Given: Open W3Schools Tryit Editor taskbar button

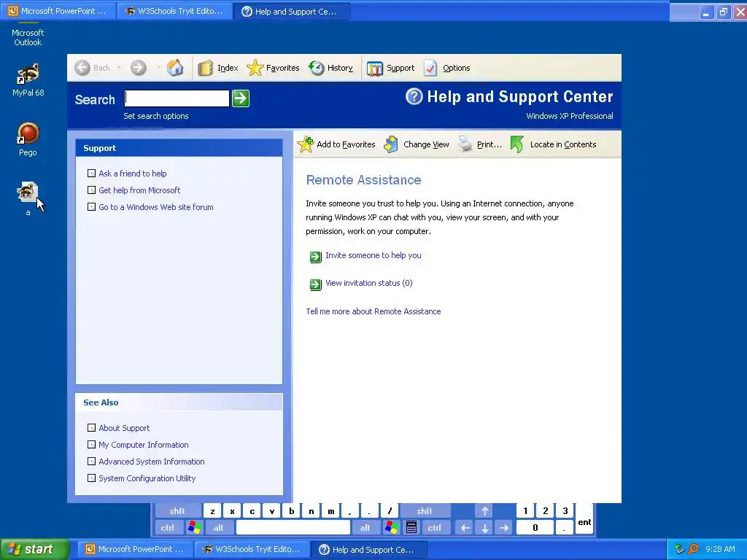Looking at the screenshot, I should point(252,549).
